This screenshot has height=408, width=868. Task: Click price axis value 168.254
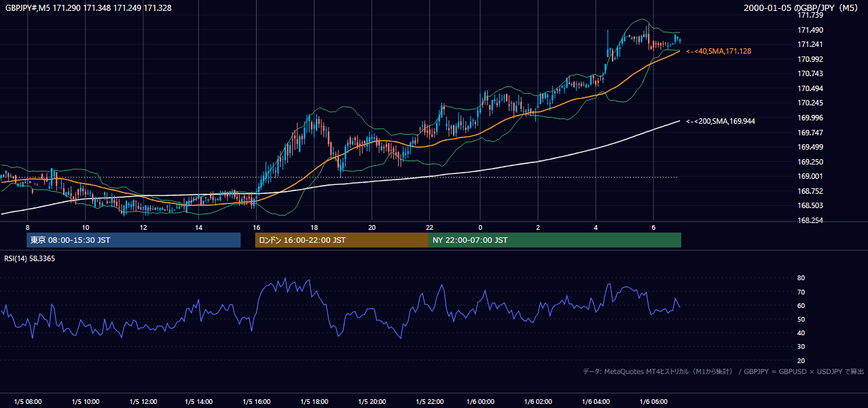click(810, 220)
